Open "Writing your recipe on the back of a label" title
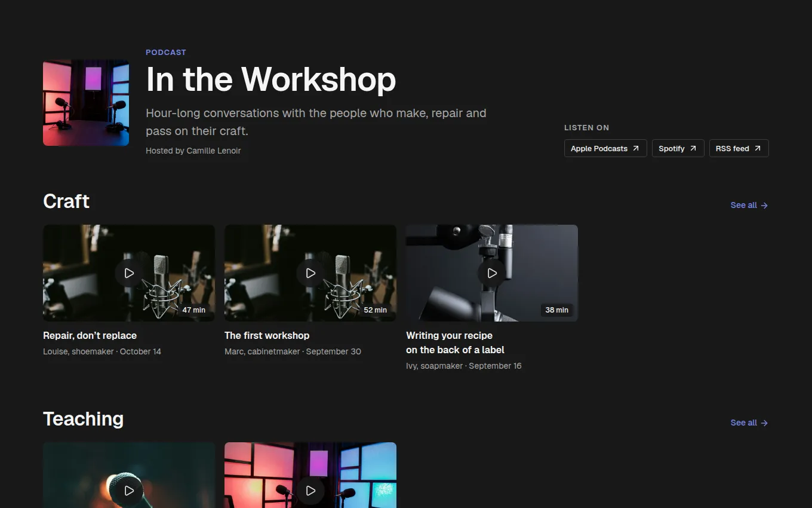The width and height of the screenshot is (812, 508). (455, 342)
